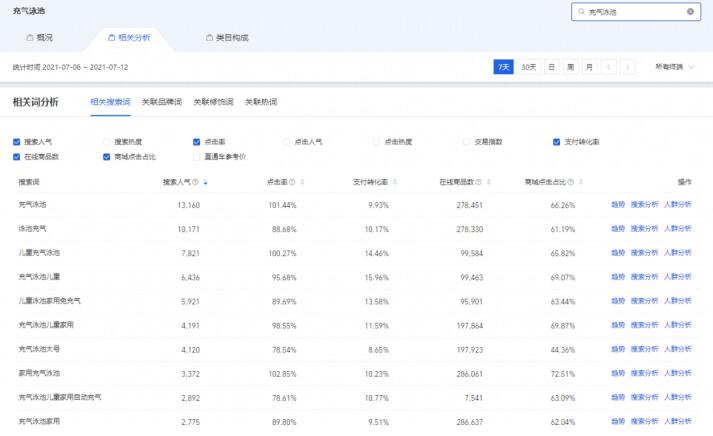Click the 相关词分析 section heading

(x=35, y=102)
